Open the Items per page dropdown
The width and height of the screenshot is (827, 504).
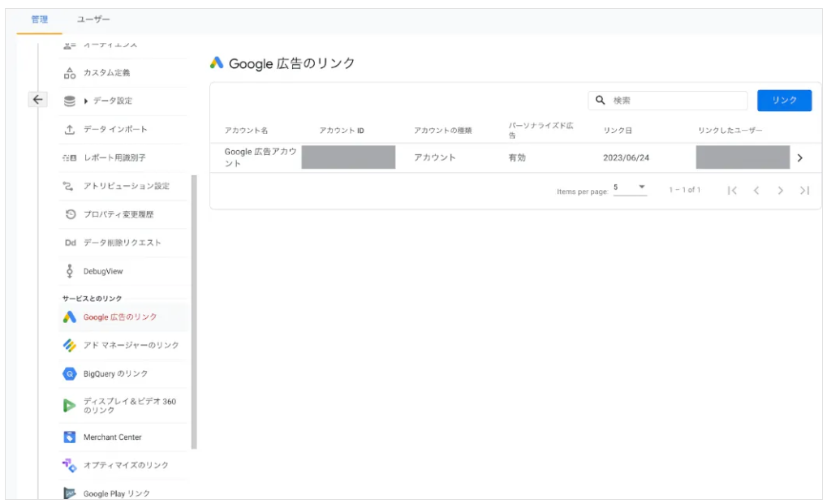point(630,188)
